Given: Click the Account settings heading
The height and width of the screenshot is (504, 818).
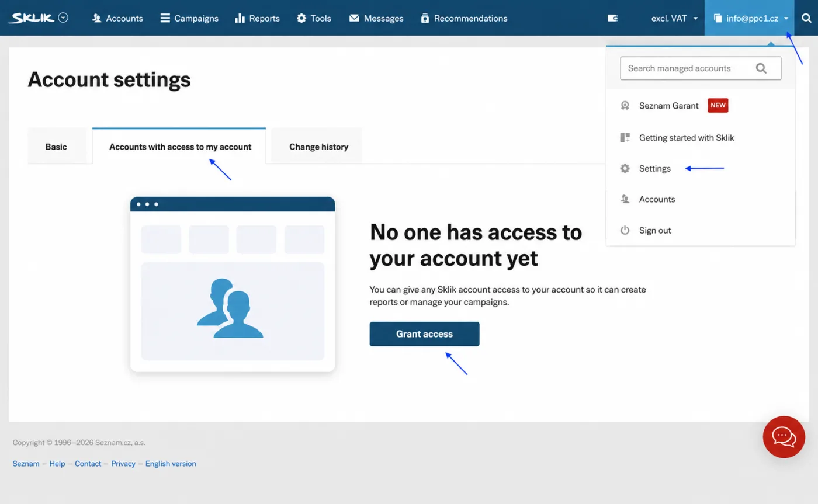Looking at the screenshot, I should click(x=109, y=79).
